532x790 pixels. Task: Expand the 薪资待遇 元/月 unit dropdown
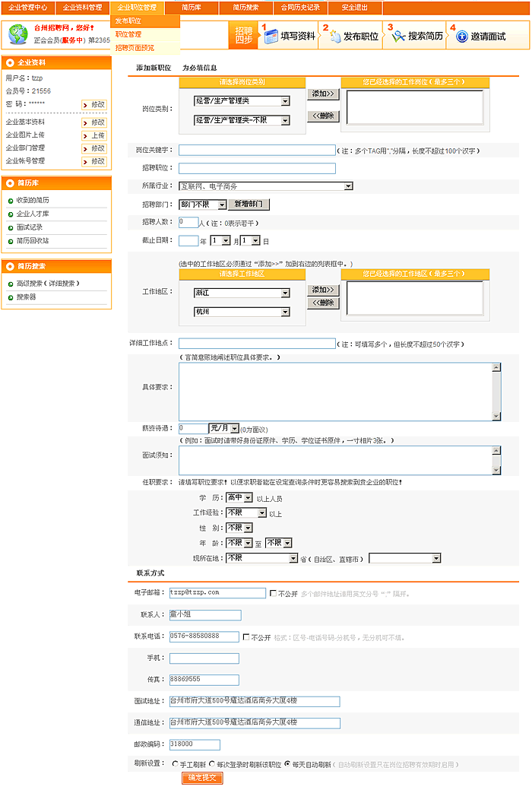click(x=234, y=429)
